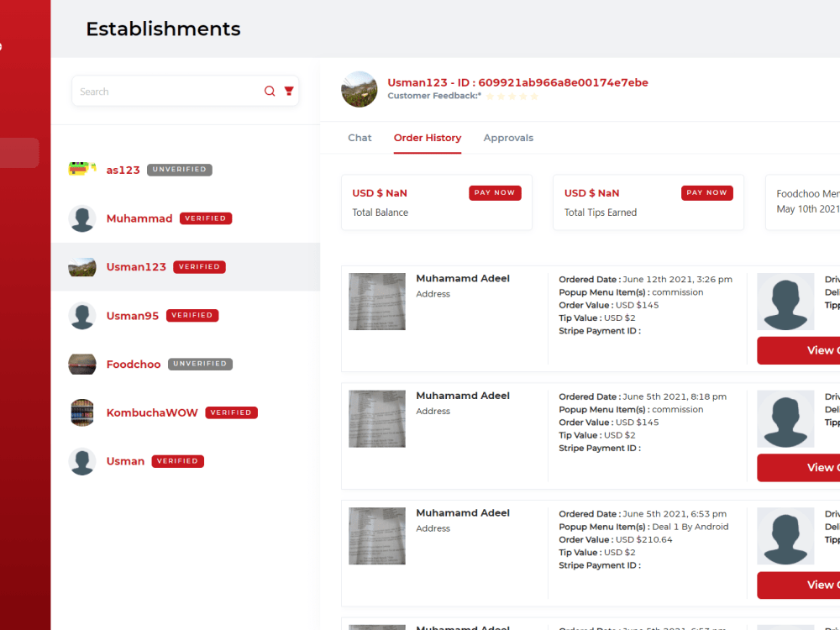Click Usman123 profile picture in header
Image resolution: width=840 pixels, height=630 pixels.
pos(360,90)
